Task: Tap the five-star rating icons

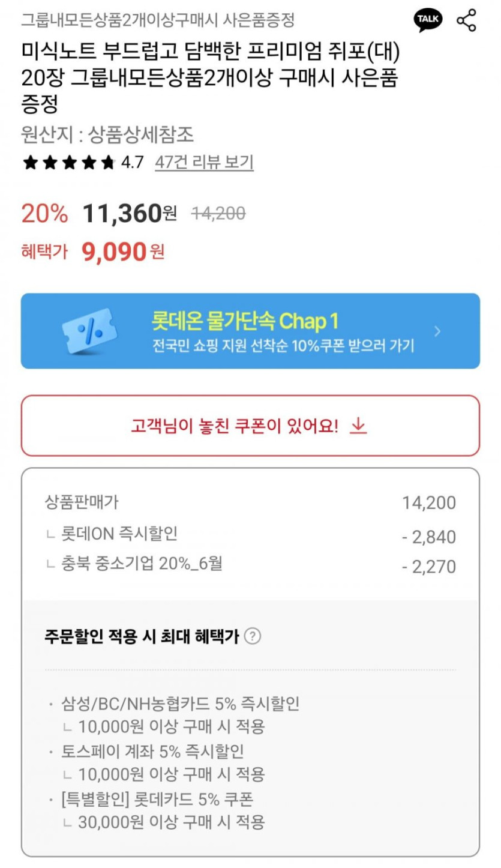Action: (x=68, y=162)
